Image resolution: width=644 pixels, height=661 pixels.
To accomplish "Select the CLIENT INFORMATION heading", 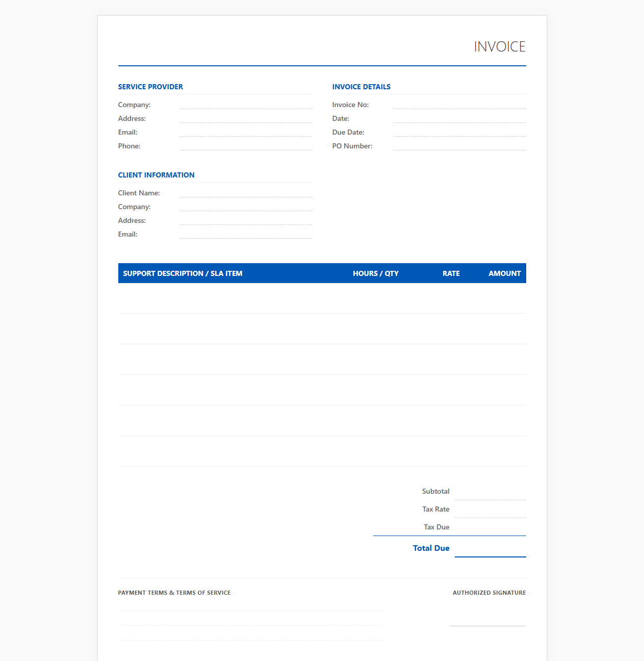I will click(156, 175).
